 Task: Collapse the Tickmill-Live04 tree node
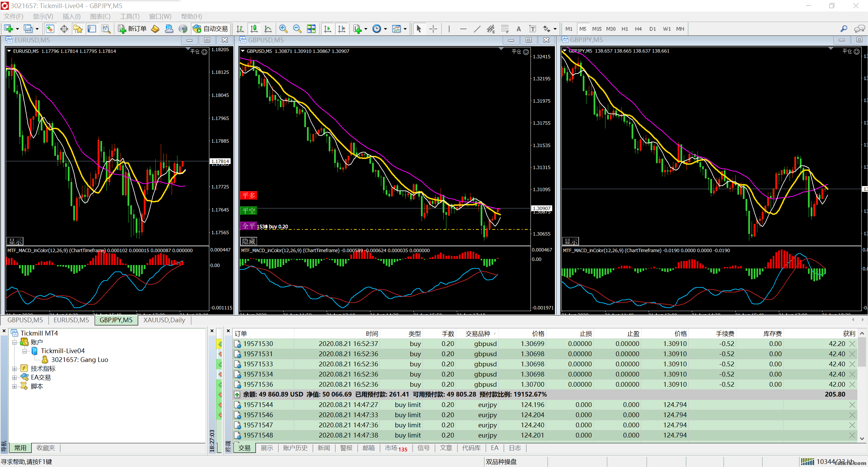click(24, 351)
